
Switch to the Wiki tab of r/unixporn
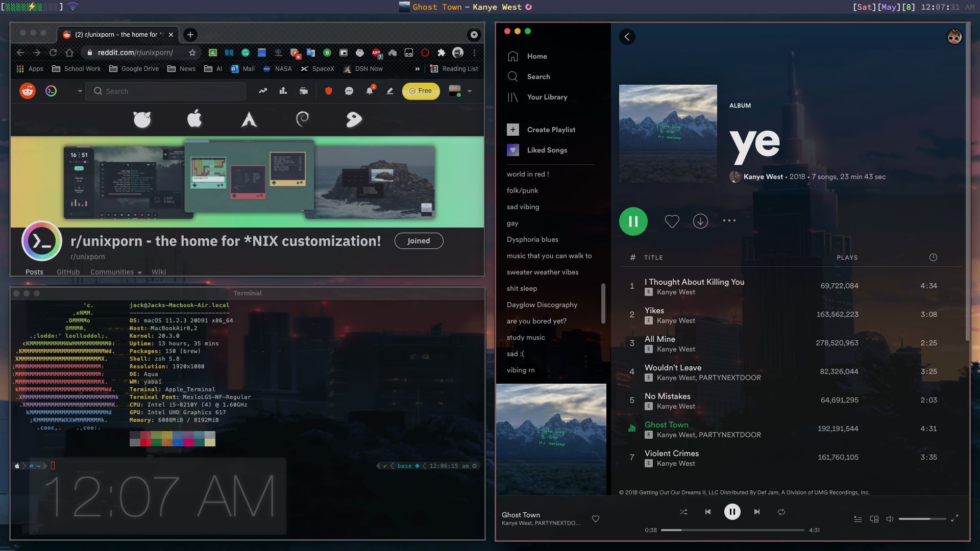click(159, 272)
